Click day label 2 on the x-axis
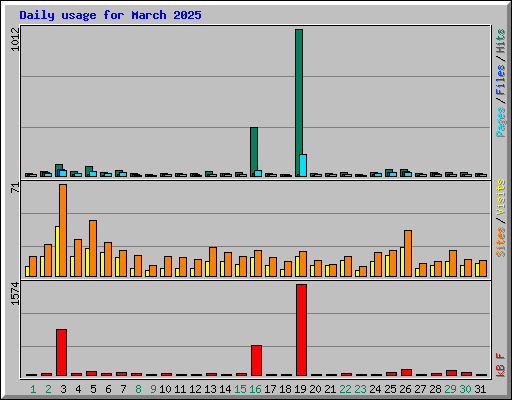 48,389
